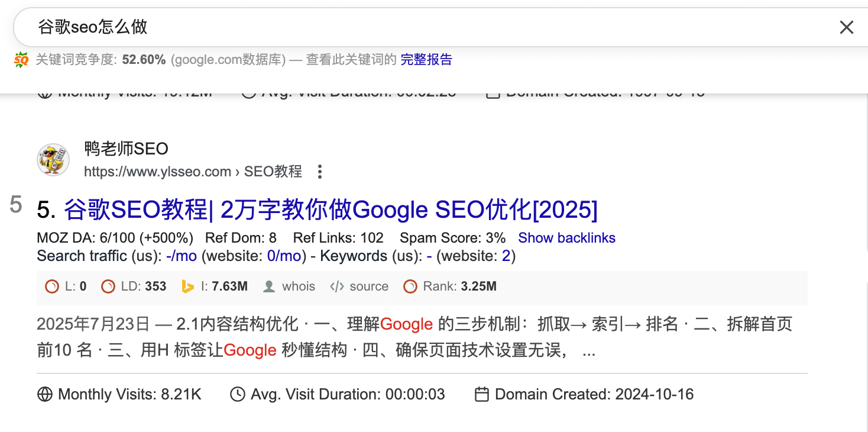Click the Ref Dom: 8 metric
The height and width of the screenshot is (432, 868).
(x=241, y=238)
